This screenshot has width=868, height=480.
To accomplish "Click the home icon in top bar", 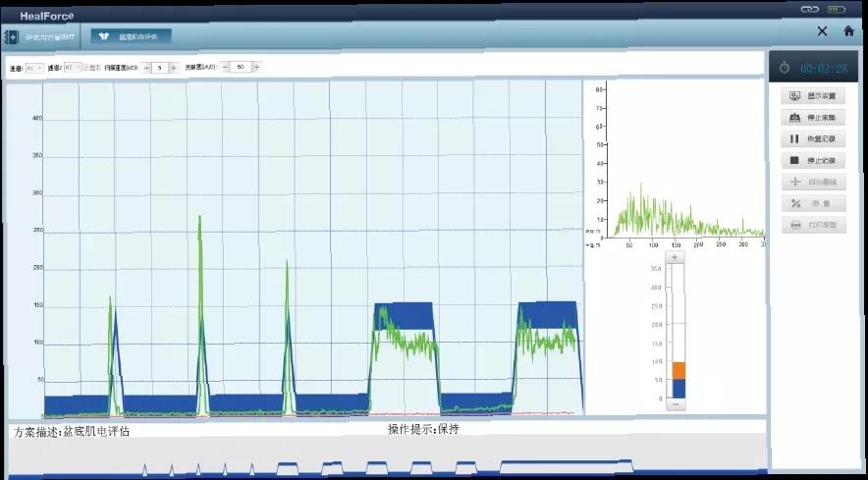I will (848, 31).
